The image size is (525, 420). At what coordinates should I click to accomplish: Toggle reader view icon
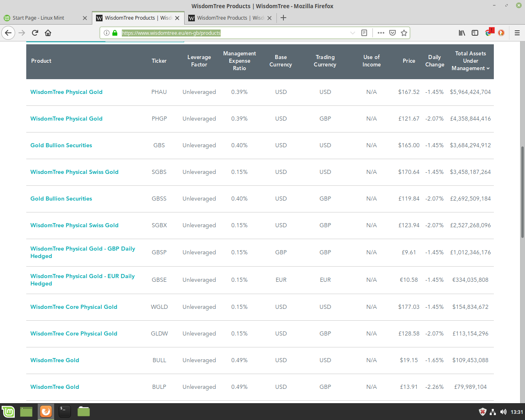364,33
